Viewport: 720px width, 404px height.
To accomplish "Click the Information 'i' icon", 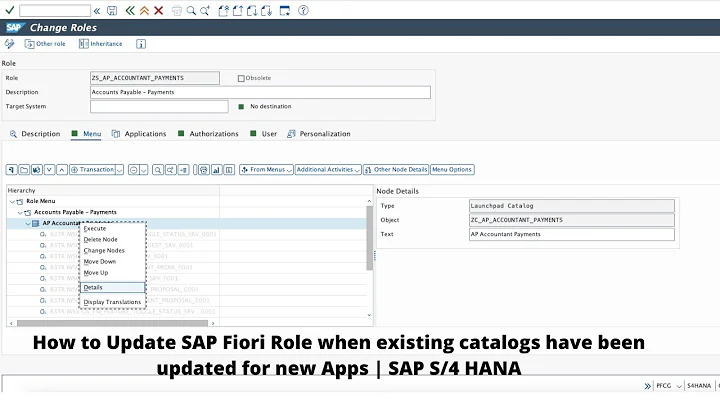I will [141, 44].
